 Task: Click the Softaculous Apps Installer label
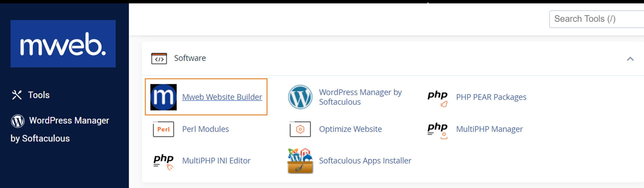tap(365, 161)
